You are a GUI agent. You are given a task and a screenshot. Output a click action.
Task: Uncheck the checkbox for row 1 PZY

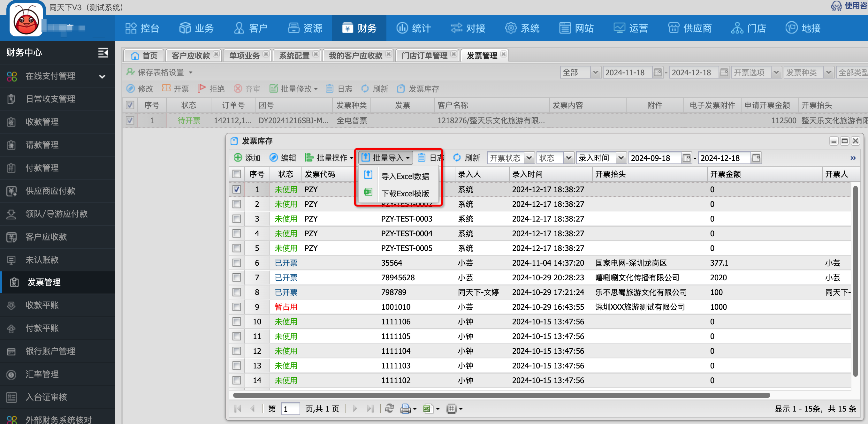237,189
